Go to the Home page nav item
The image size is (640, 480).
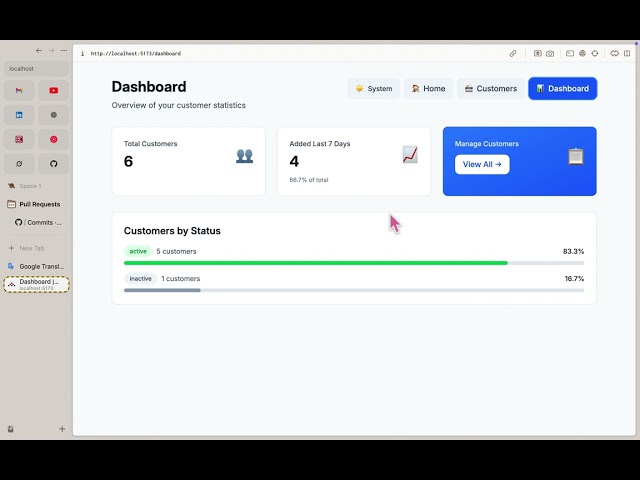click(x=428, y=89)
